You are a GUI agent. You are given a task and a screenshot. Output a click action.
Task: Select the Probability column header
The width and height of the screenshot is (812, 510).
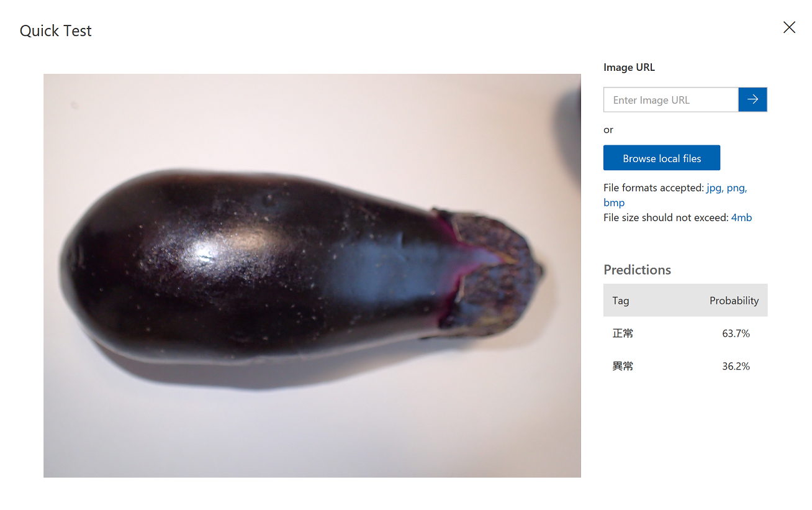pos(734,301)
